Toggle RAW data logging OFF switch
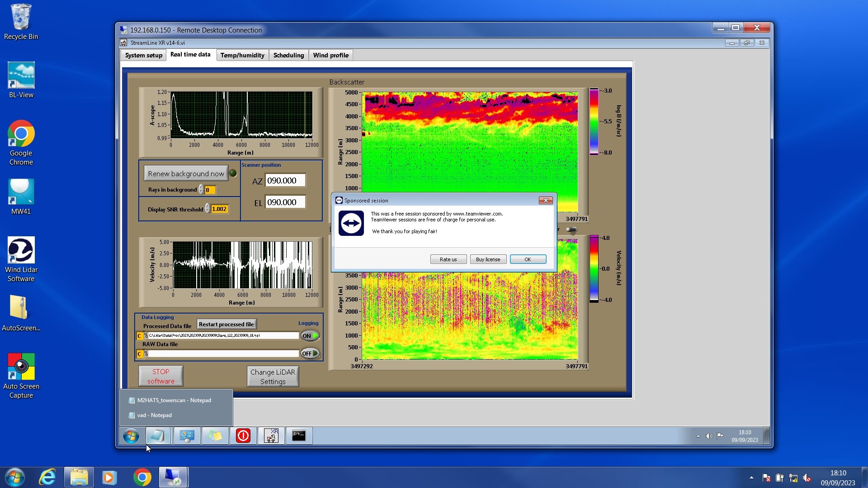Screen dimensions: 868x488 pos(310,353)
